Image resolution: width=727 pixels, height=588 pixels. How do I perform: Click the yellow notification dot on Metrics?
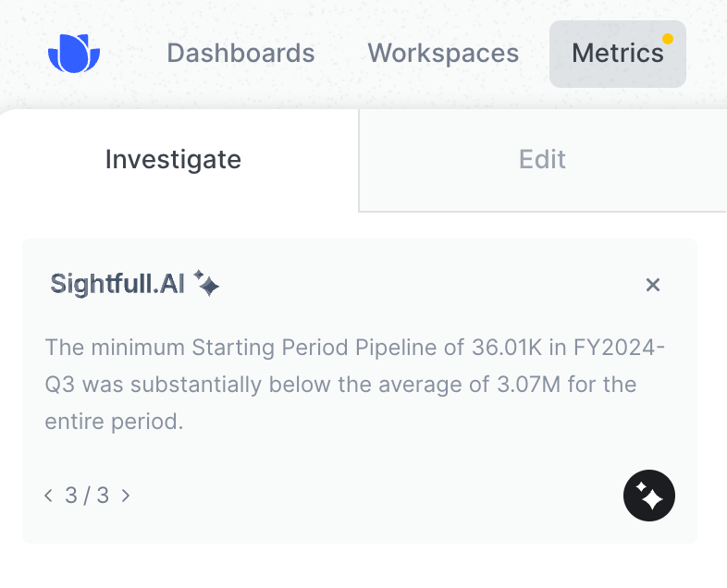click(x=668, y=39)
